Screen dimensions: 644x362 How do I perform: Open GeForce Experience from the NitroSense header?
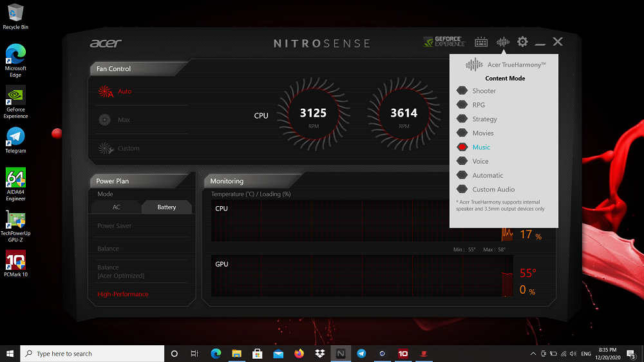tap(444, 41)
